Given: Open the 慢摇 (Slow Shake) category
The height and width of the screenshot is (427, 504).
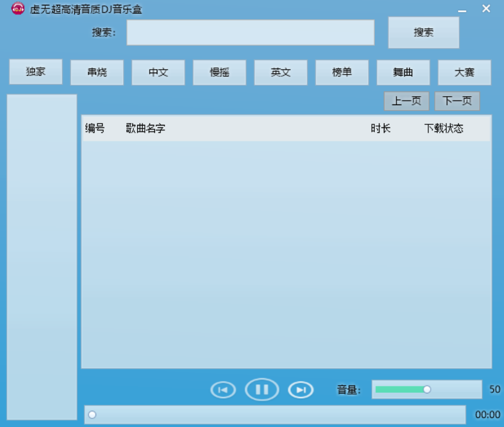Looking at the screenshot, I should (219, 72).
